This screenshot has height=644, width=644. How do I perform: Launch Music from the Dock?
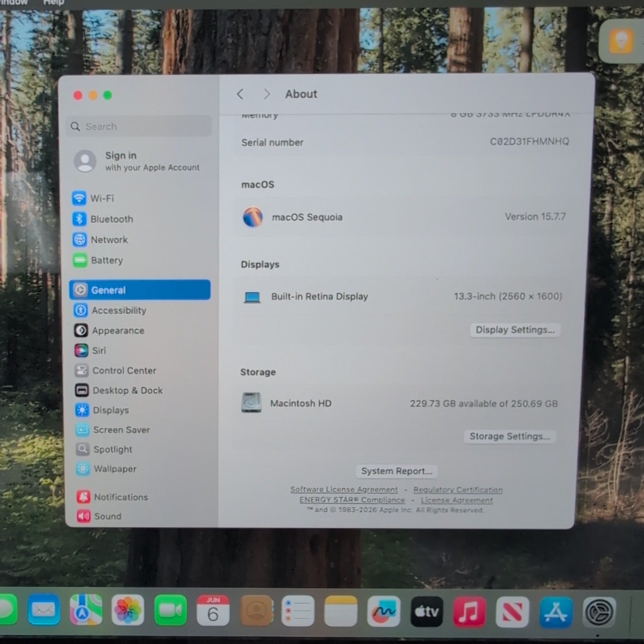click(469, 612)
